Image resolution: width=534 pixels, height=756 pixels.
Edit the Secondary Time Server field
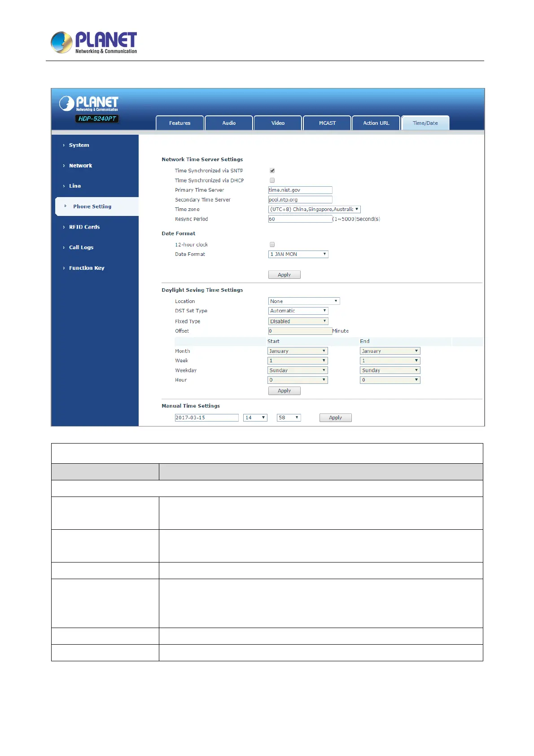pos(300,200)
